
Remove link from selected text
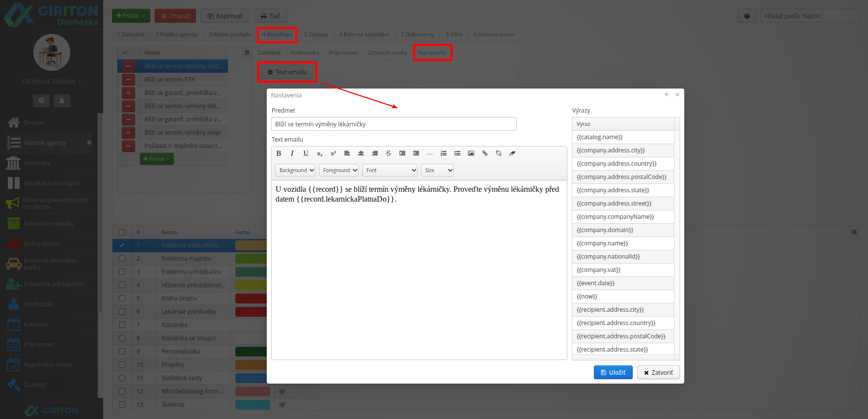click(x=499, y=153)
